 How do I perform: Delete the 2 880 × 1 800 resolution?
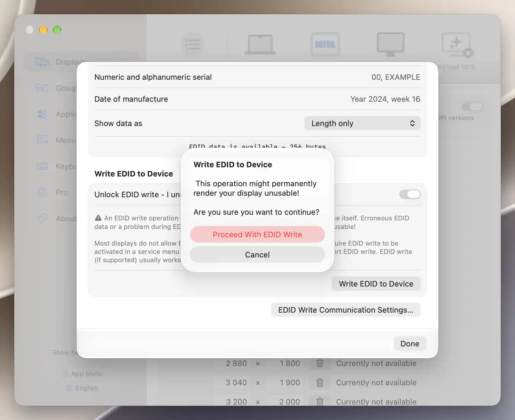320,363
